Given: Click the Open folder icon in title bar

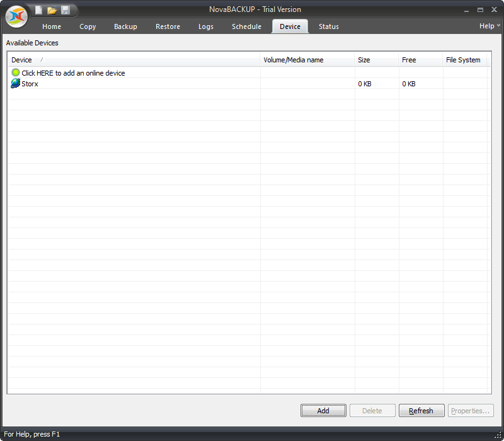Looking at the screenshot, I should pyautogui.click(x=52, y=10).
